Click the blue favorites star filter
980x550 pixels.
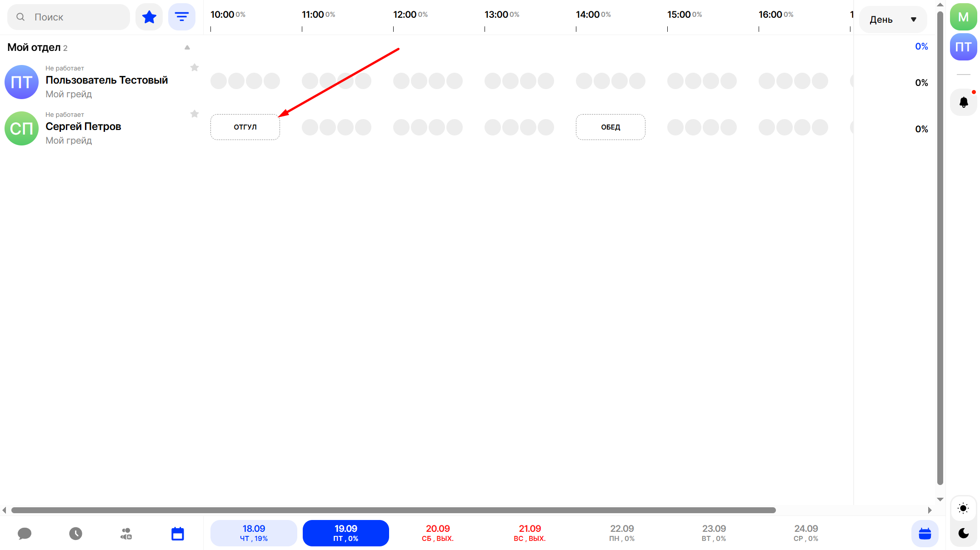point(149,17)
